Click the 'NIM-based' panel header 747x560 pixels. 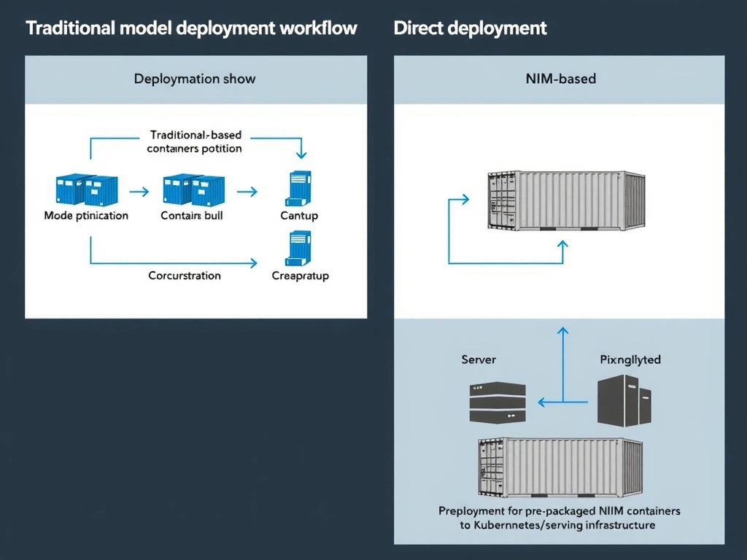(560, 79)
